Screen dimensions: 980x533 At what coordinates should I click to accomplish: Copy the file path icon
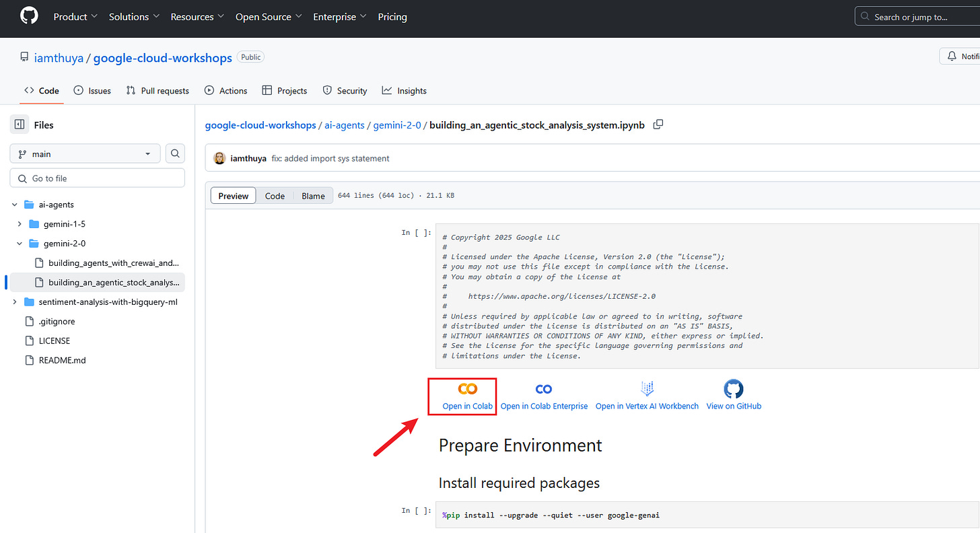click(x=658, y=125)
